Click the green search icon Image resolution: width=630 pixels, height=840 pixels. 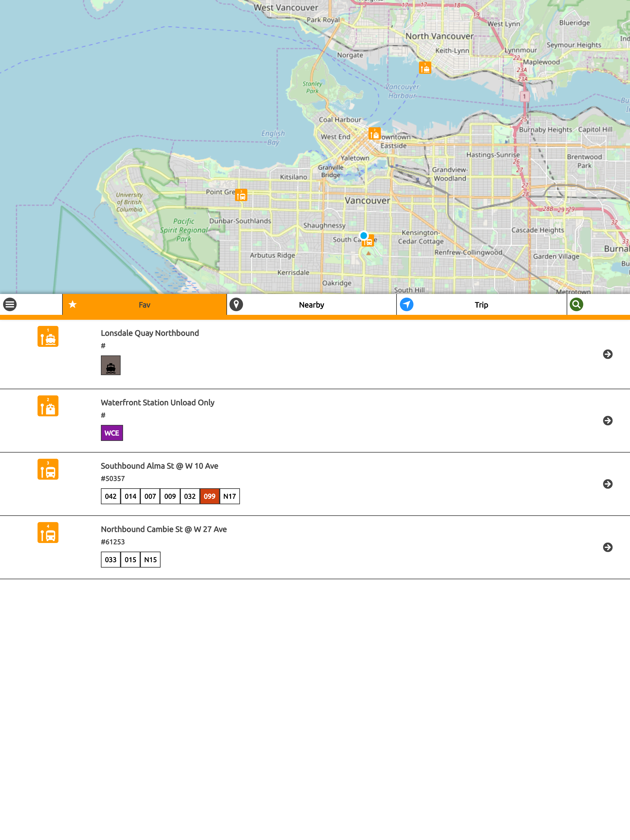pyautogui.click(x=576, y=305)
